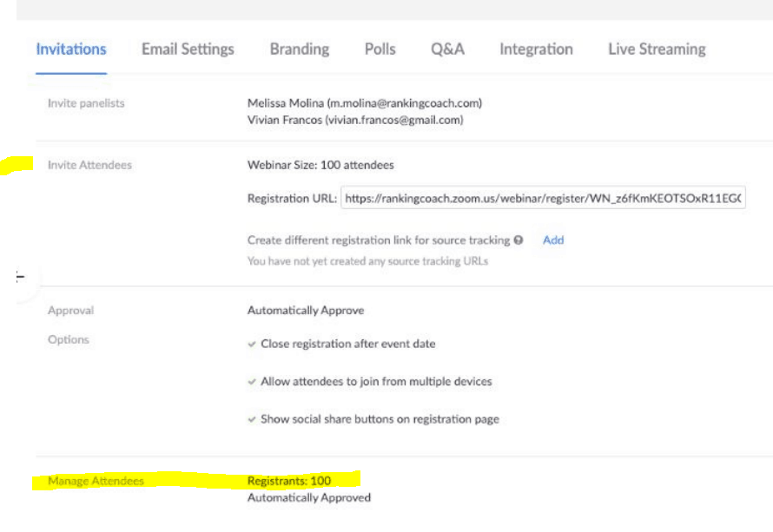This screenshot has width=773, height=532.
Task: Open the Branding tab
Action: pyautogui.click(x=300, y=49)
